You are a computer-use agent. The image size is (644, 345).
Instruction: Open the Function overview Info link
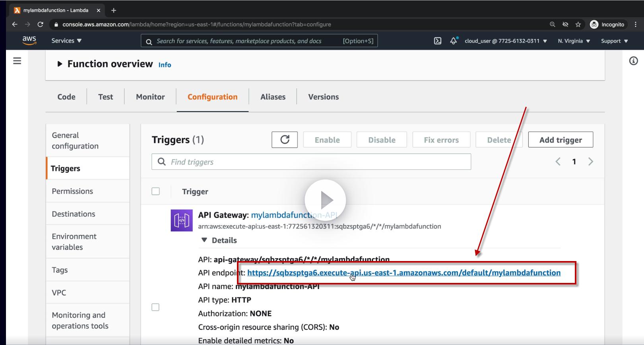coord(165,65)
